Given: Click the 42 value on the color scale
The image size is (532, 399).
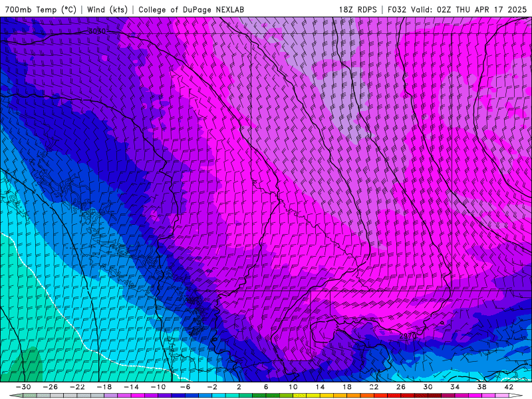Looking at the screenshot, I should pos(508,387).
